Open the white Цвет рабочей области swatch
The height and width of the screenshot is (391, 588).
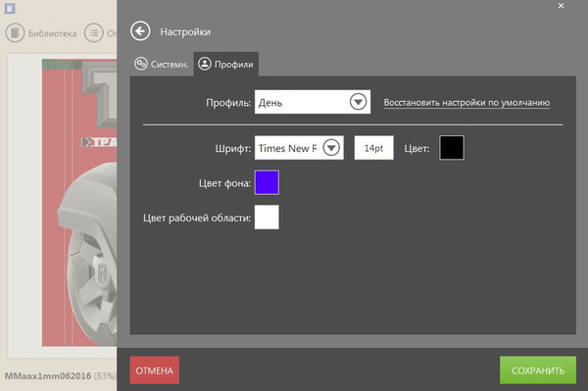pyautogui.click(x=267, y=217)
